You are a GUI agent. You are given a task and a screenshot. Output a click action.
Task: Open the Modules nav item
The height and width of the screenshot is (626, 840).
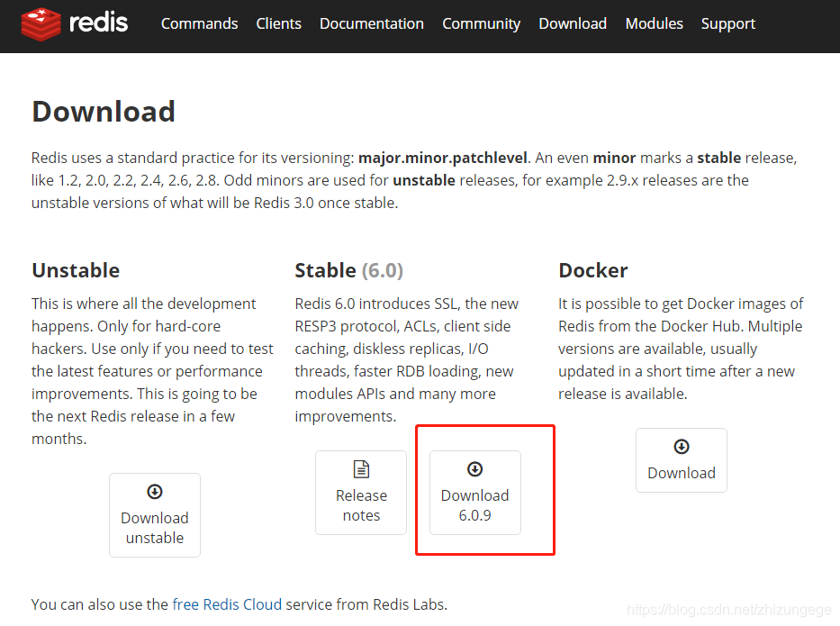coord(655,23)
